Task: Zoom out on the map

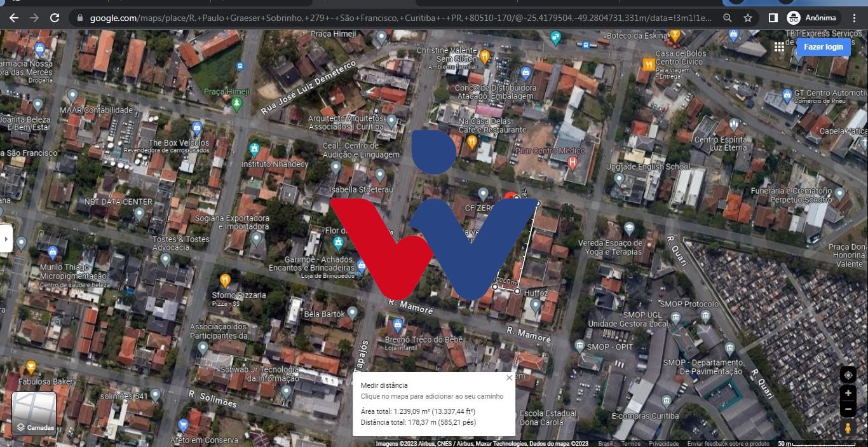Action: (x=848, y=410)
